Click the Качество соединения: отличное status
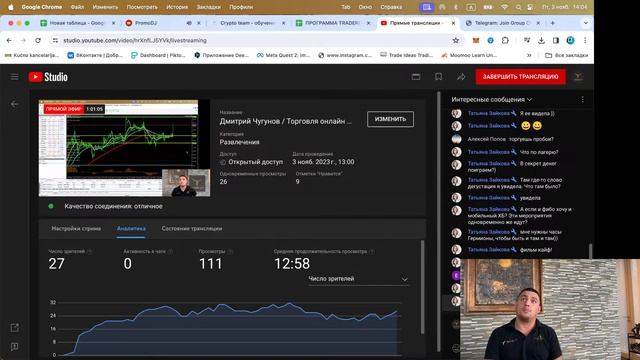 [113, 206]
